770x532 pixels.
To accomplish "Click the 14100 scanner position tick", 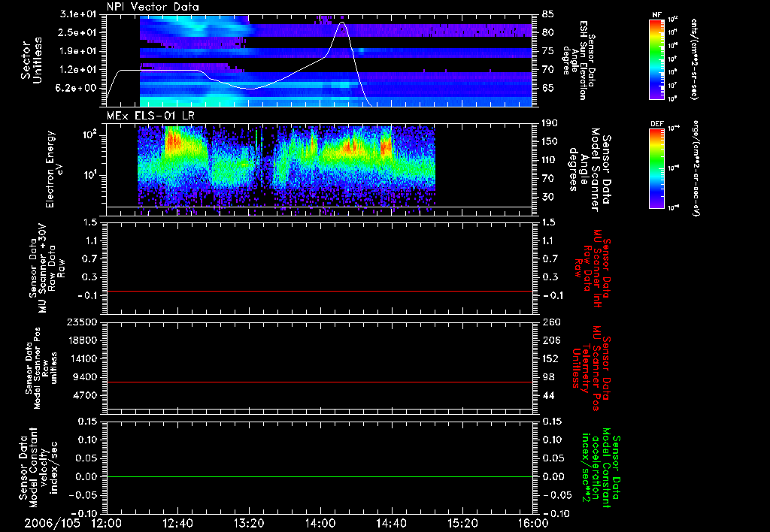I will (x=83, y=358).
